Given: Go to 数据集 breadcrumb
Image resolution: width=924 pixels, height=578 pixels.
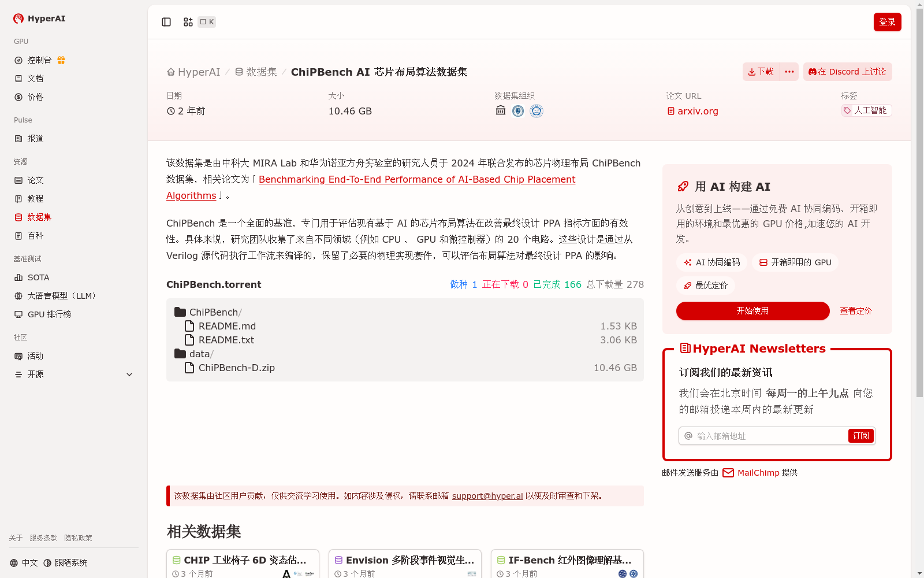Looking at the screenshot, I should 256,72.
